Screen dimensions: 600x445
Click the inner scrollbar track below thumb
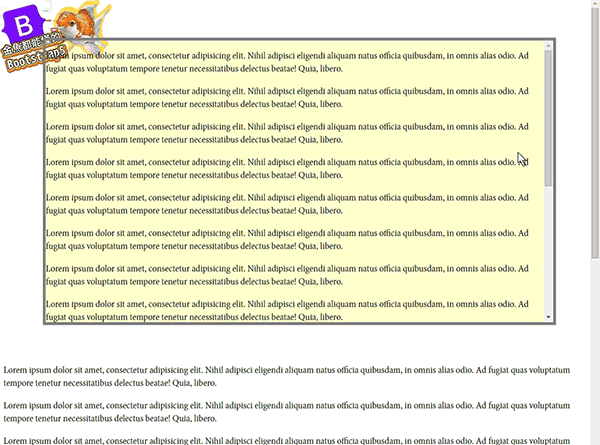click(548, 249)
